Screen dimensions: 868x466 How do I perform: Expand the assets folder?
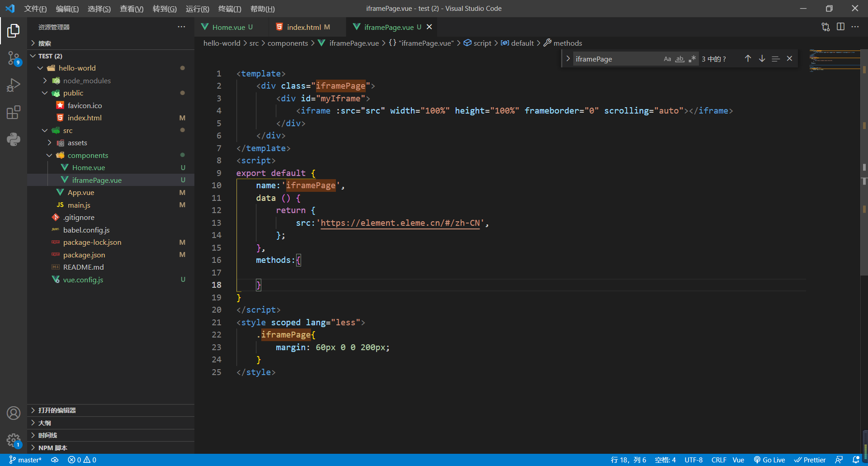point(111,143)
